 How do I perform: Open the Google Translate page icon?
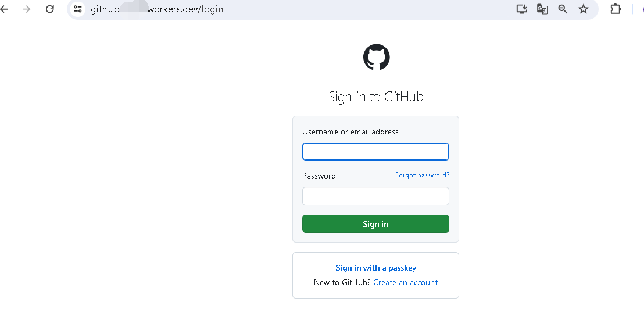(x=542, y=9)
